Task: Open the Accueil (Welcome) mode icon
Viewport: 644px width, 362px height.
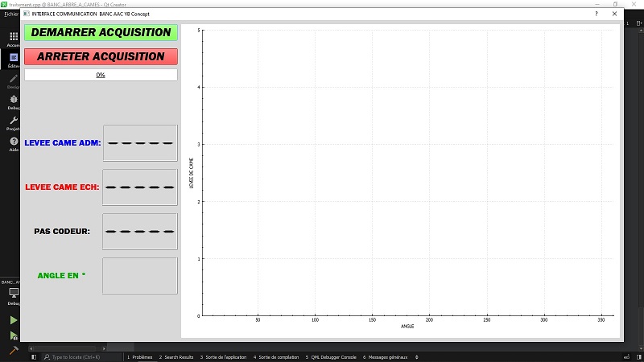Action: point(13,38)
